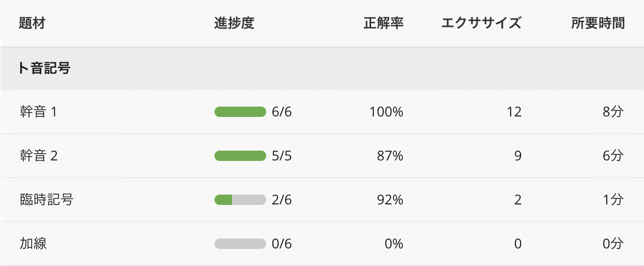Click the 臨時記号 partial progress bar

coord(240,200)
